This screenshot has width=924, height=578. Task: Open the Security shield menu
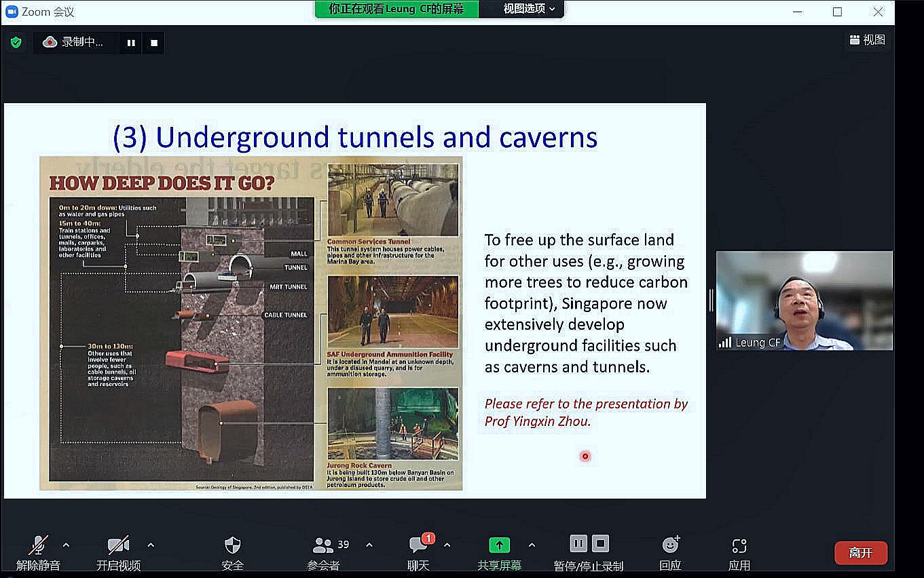click(x=232, y=545)
